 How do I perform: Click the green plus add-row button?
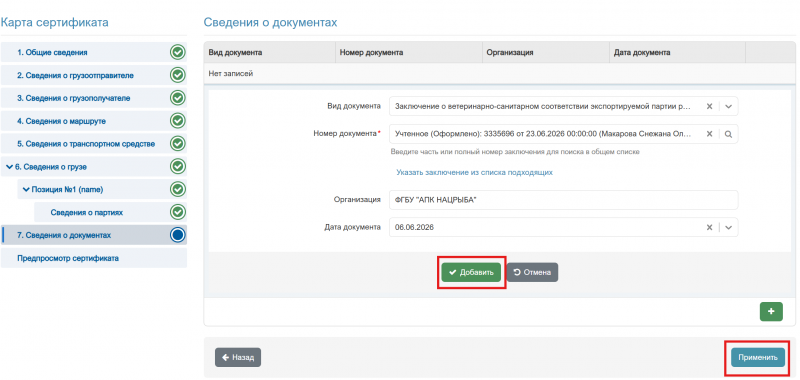coord(771,311)
